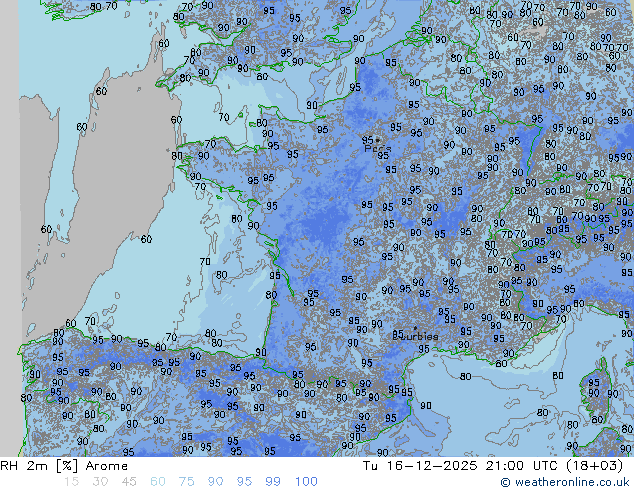Image resolution: width=634 pixels, height=490 pixels.
Task: Select the 45 value in the colour legend
Action: pyautogui.click(x=129, y=482)
